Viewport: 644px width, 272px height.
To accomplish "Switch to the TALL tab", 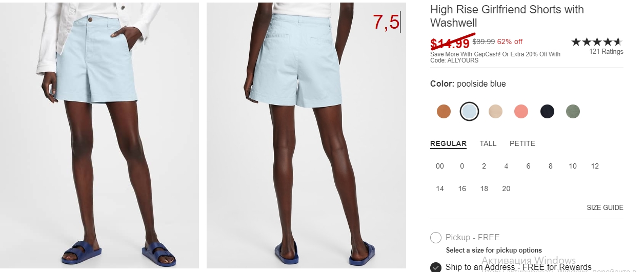I will (x=488, y=143).
